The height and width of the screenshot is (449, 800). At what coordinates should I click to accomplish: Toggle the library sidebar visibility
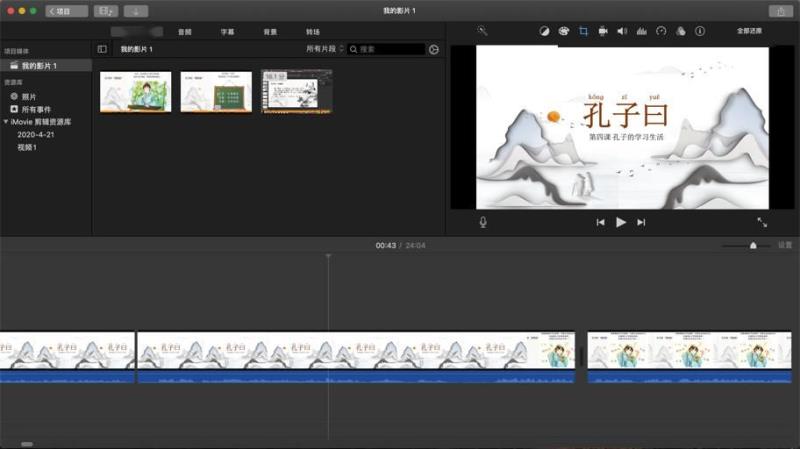pos(102,49)
